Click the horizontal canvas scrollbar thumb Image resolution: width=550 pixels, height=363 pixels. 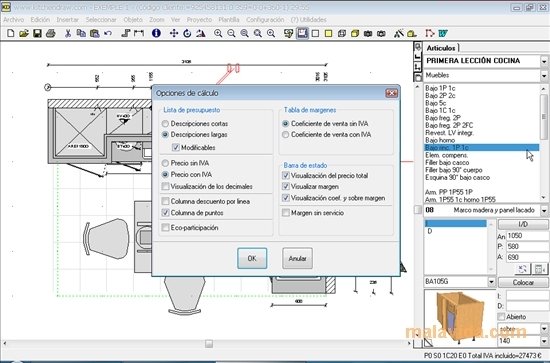click(x=209, y=343)
